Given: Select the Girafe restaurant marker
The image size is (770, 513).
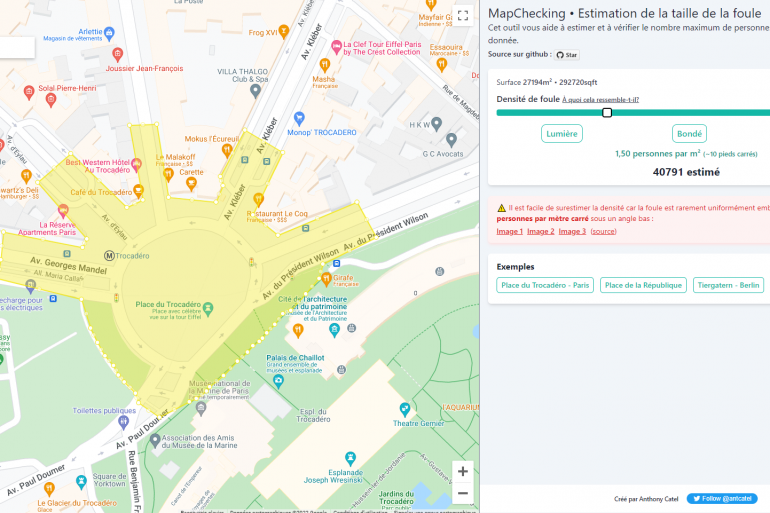Looking at the screenshot, I should click(326, 277).
